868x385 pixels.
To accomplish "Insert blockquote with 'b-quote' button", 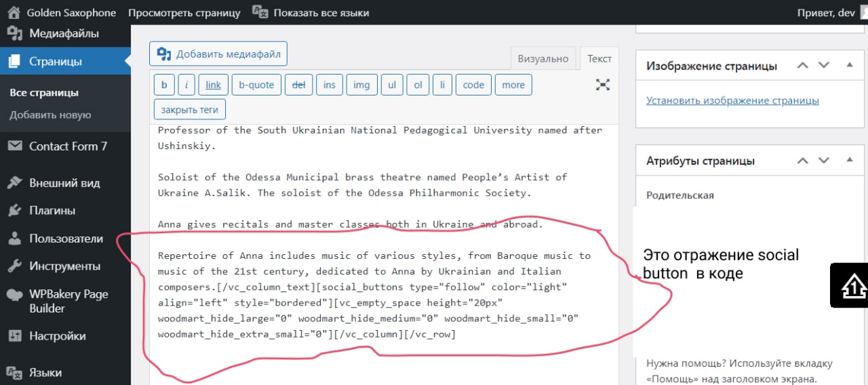I will click(256, 85).
